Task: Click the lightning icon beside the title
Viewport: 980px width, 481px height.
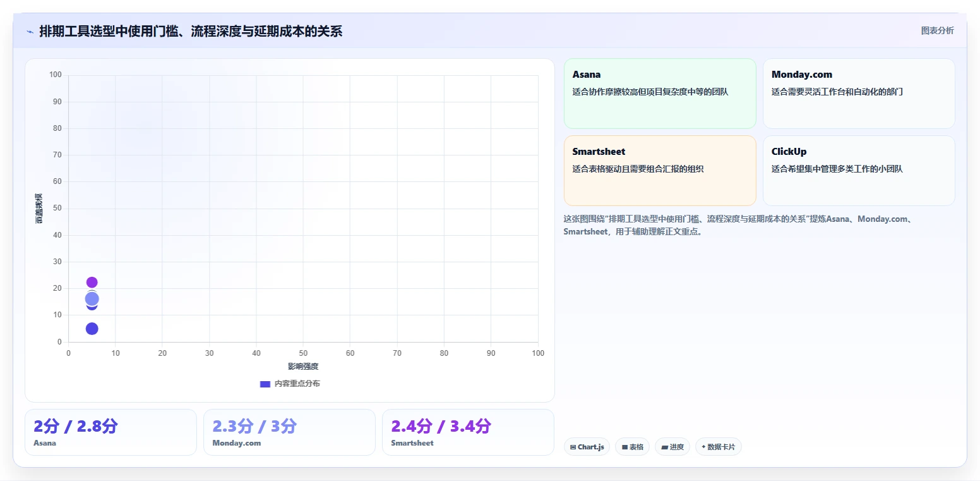Action: (x=30, y=31)
